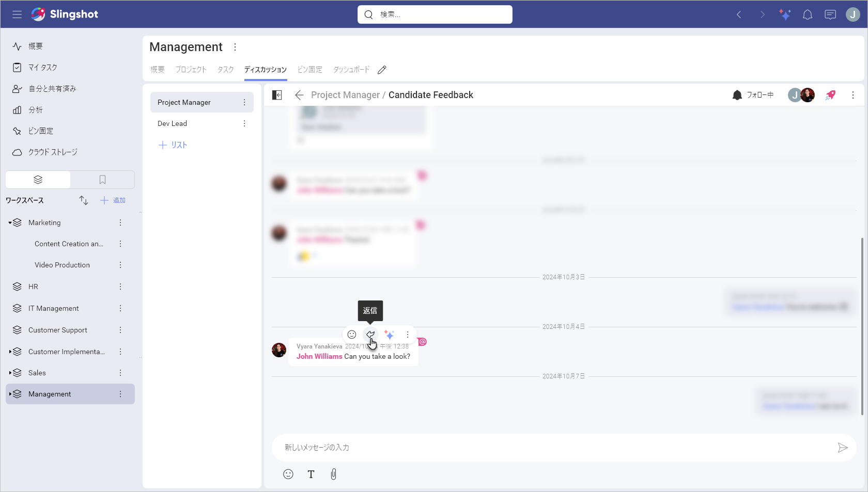Attach a file with paperclip icon

[x=334, y=474]
